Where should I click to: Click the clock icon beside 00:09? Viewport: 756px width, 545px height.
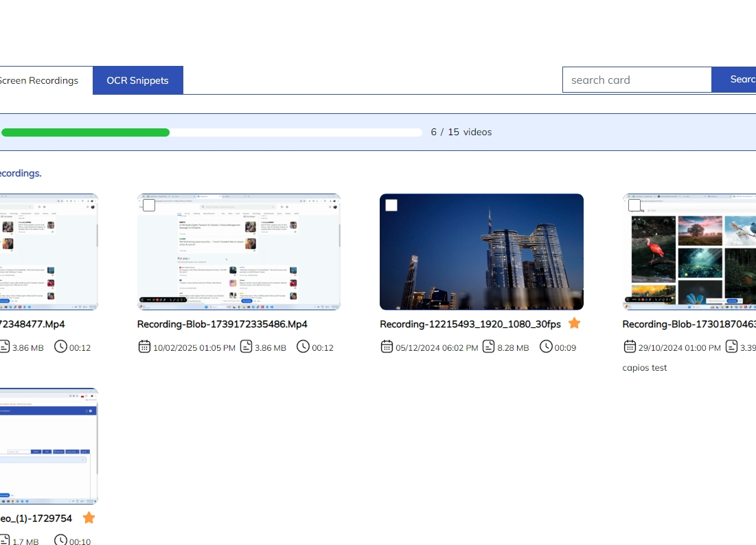pos(546,347)
